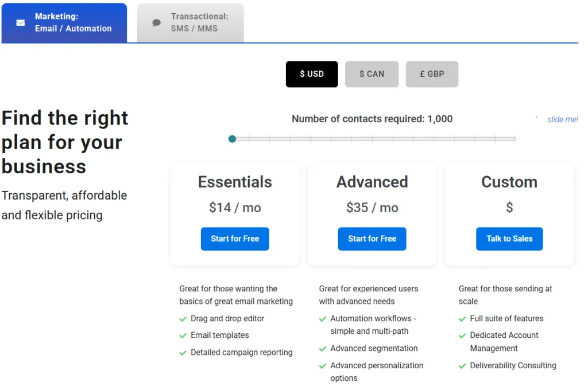Click Talk to Sales on Custom plan

(509, 239)
